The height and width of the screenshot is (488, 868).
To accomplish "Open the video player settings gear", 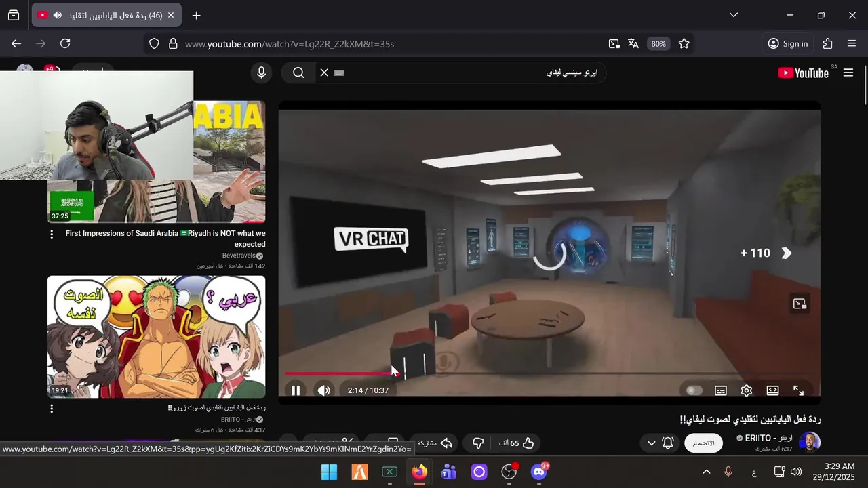I will (x=747, y=390).
